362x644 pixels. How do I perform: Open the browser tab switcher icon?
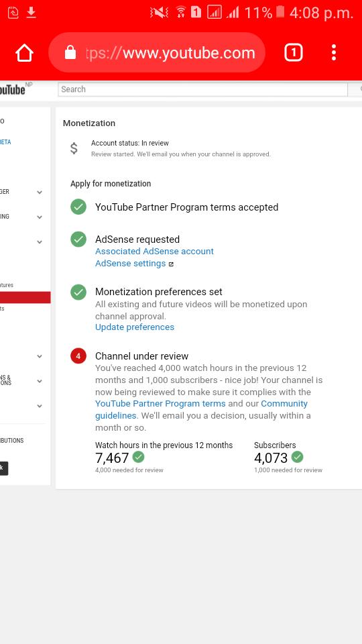[x=294, y=52]
